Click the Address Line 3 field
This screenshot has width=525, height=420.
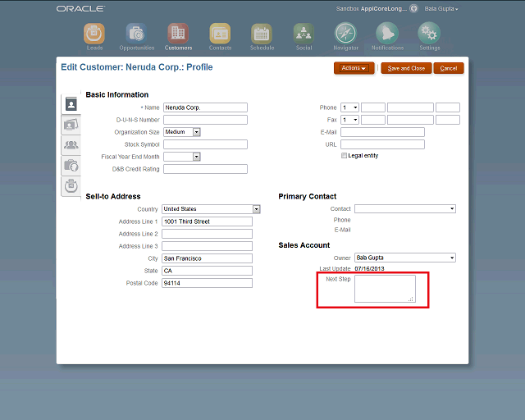[x=207, y=246]
